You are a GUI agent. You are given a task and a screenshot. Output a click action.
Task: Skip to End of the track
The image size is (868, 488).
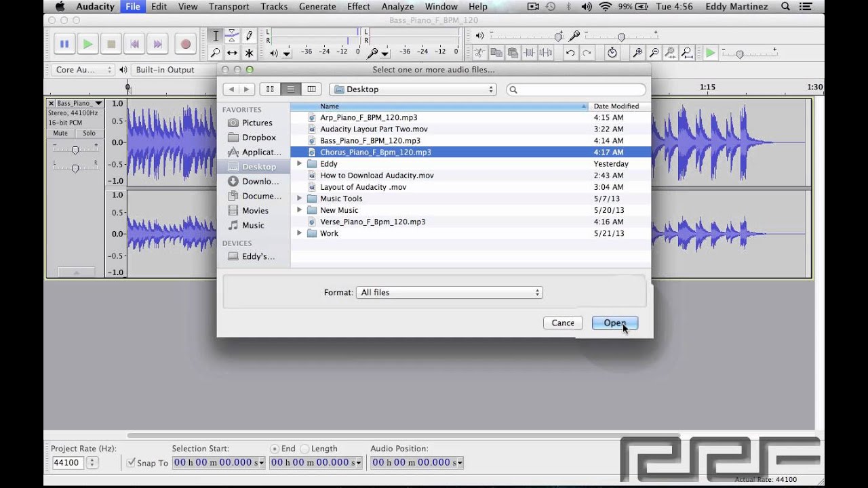click(157, 44)
